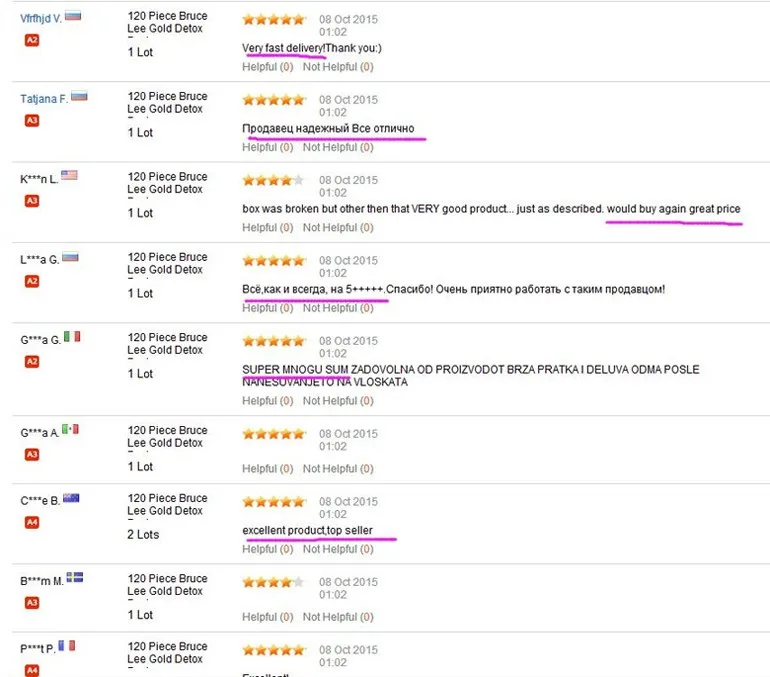Select '2 Lots' quantity in C***e B. row

click(143, 535)
